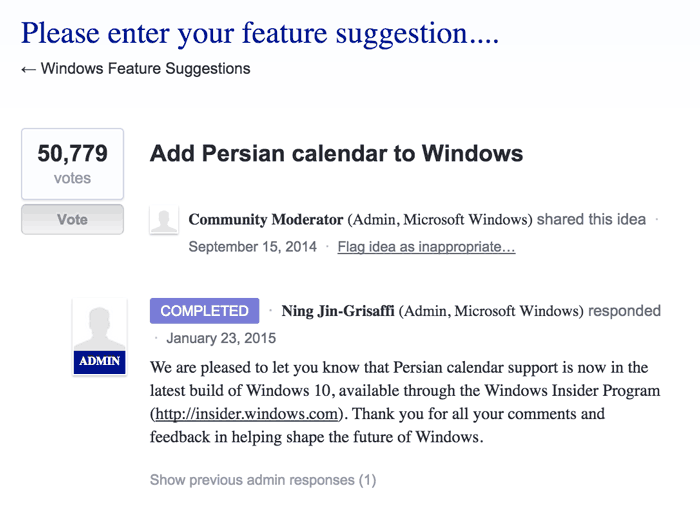Click the Please enter your feature suggestion heading
The height and width of the screenshot is (527, 700).
(260, 33)
